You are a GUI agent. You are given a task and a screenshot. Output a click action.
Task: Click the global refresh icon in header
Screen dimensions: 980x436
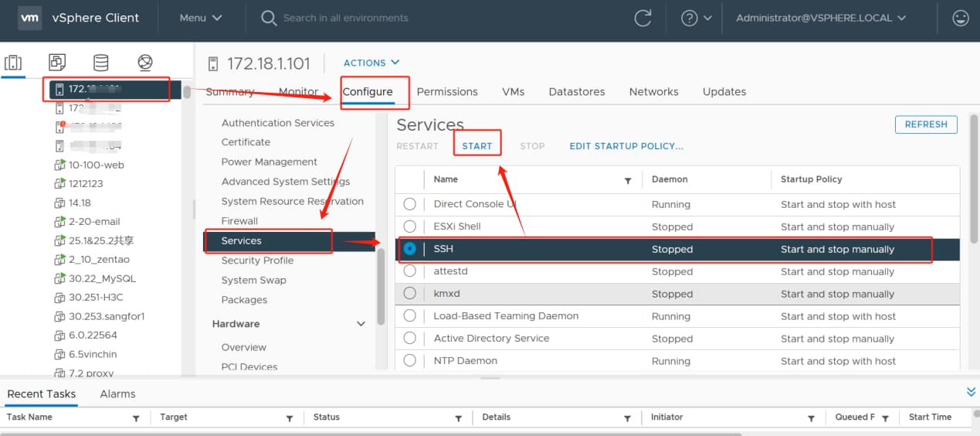[643, 18]
